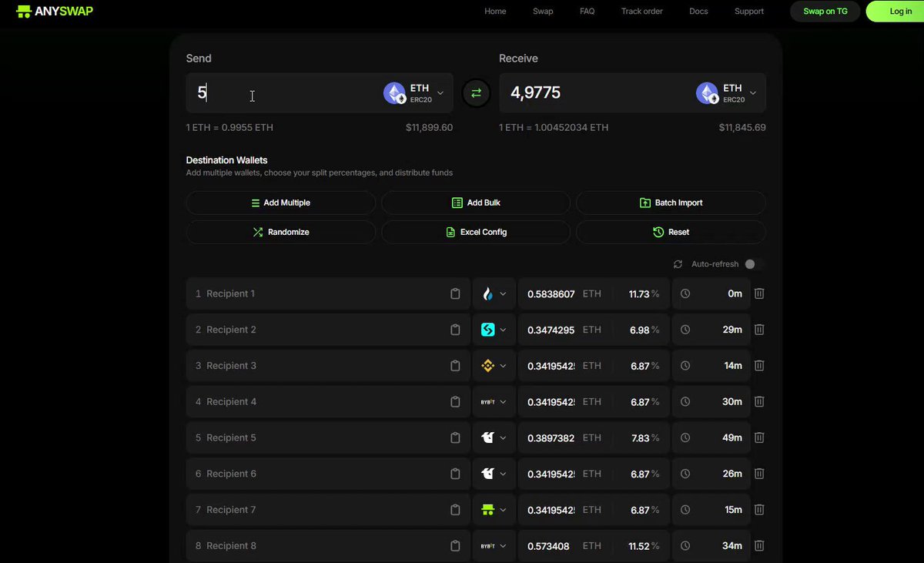The height and width of the screenshot is (563, 924).
Task: Click the Randomize button
Action: pos(281,232)
